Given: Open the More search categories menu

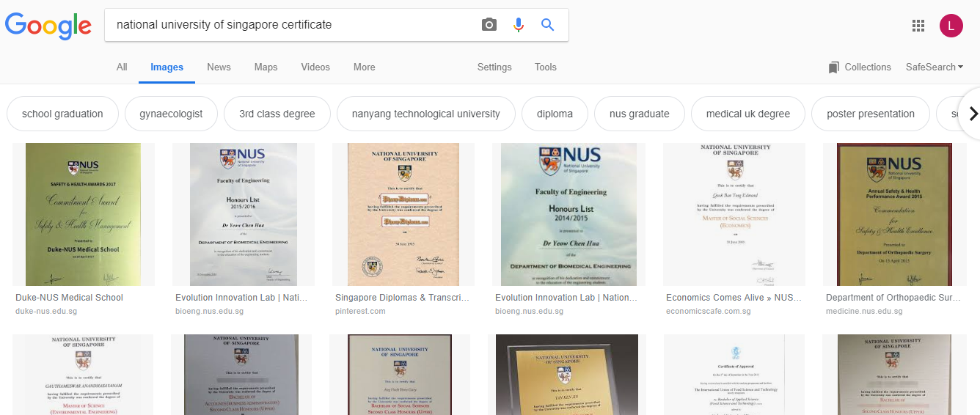Looking at the screenshot, I should (x=364, y=67).
